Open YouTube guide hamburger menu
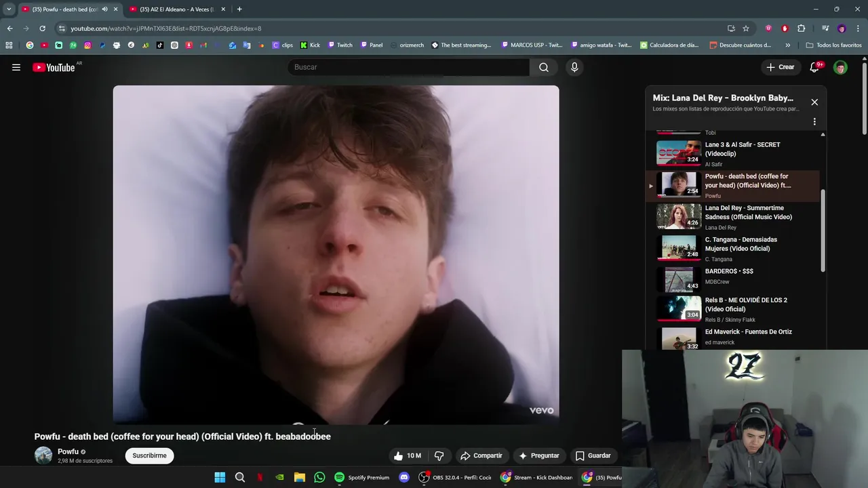This screenshot has width=868, height=488. (x=16, y=67)
